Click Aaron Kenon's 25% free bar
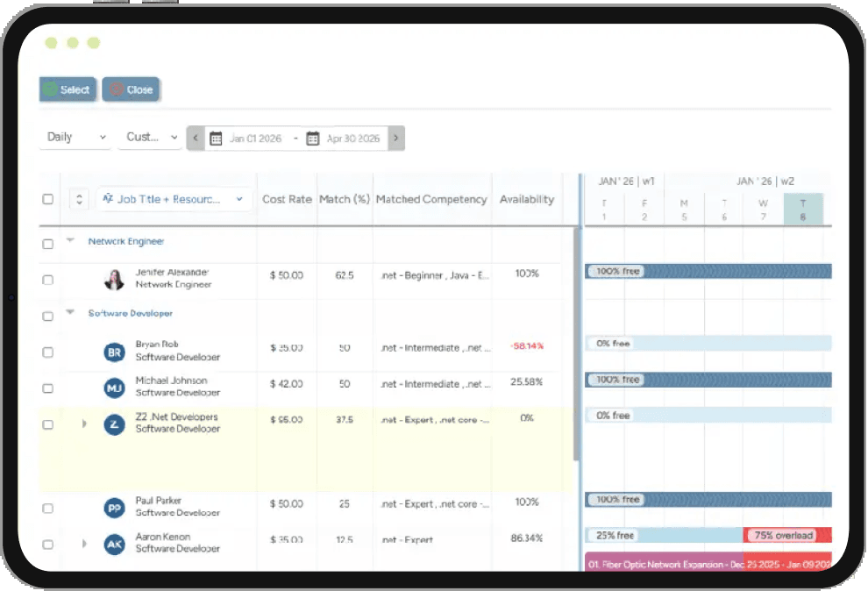The image size is (868, 591). pyautogui.click(x=664, y=536)
